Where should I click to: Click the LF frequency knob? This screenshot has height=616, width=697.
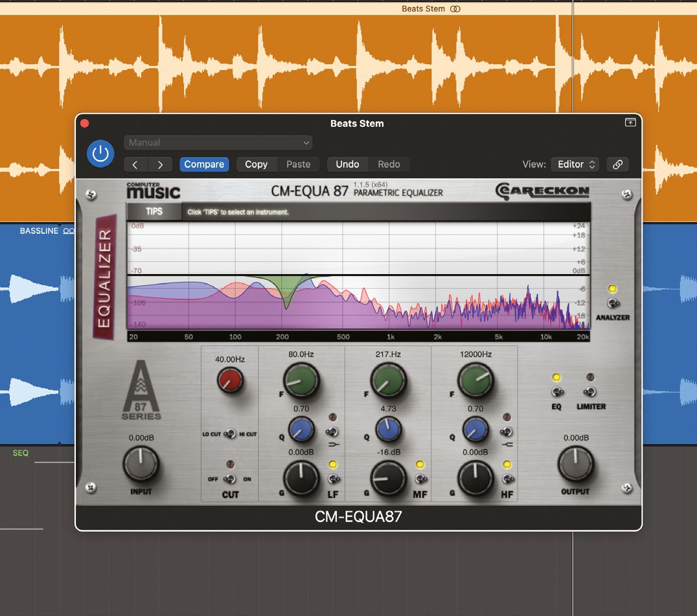point(301,381)
